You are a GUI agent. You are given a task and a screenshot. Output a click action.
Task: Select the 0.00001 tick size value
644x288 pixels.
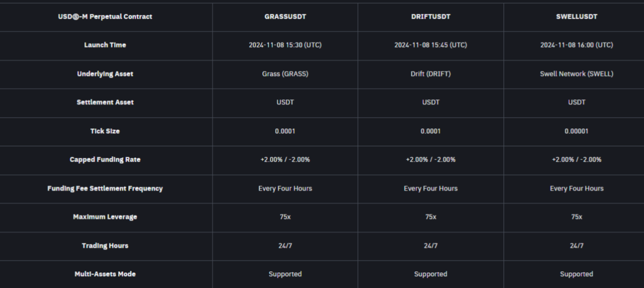click(576, 131)
